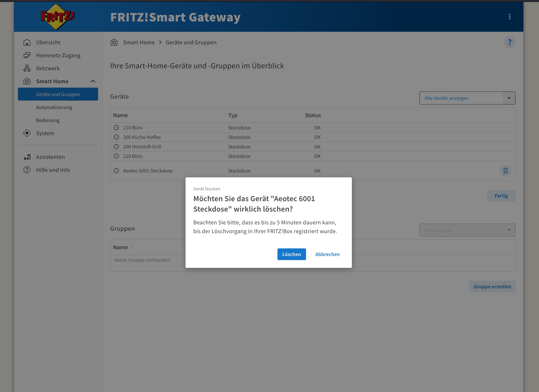This screenshot has width=539, height=392.
Task: Open the Heimnetz-Zugang menu
Action: pyautogui.click(x=58, y=55)
